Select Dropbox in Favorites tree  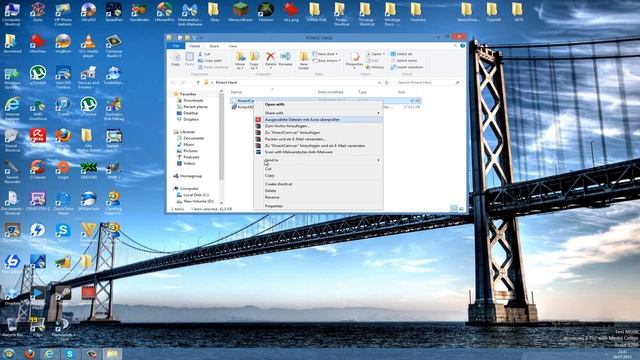(x=188, y=120)
